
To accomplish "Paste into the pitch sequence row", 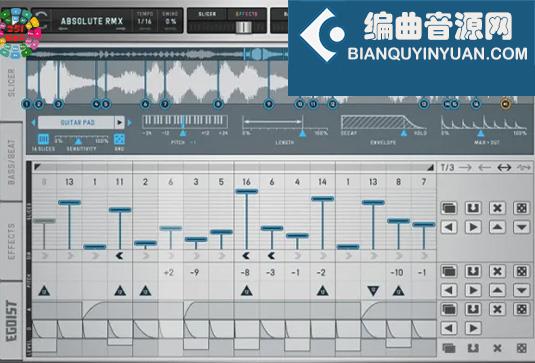I will coord(473,271).
